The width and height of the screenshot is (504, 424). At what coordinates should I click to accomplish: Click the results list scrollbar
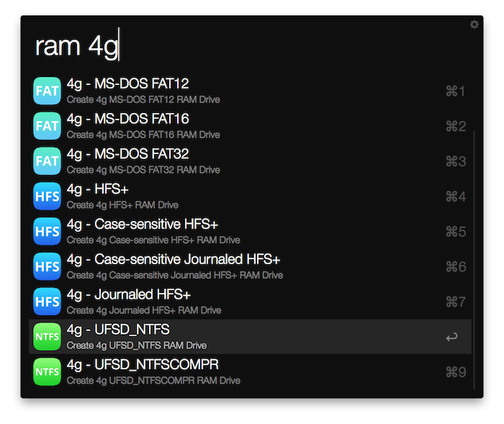[x=474, y=259]
